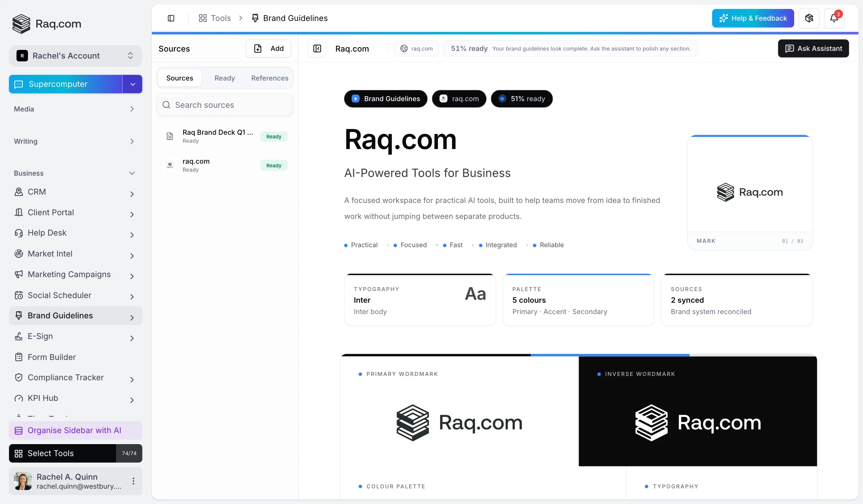Click the Palette 5 colours card
Viewport: 863px width, 504px height.
click(x=578, y=300)
